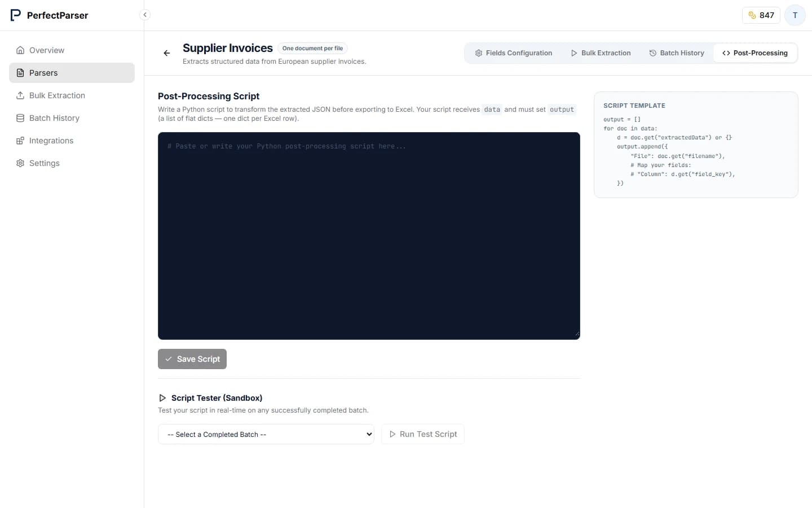Open the Select a Completed Batch dropdown
The image size is (812, 508).
(266, 434)
